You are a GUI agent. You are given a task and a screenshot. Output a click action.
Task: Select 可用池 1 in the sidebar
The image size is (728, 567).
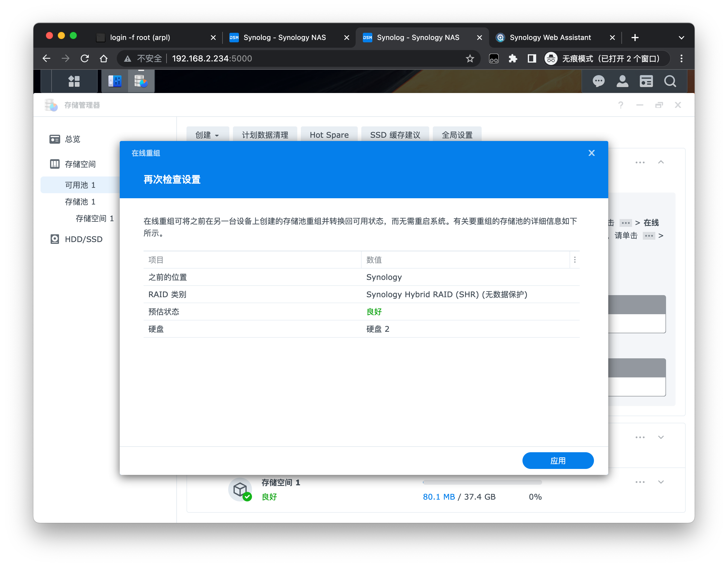80,185
